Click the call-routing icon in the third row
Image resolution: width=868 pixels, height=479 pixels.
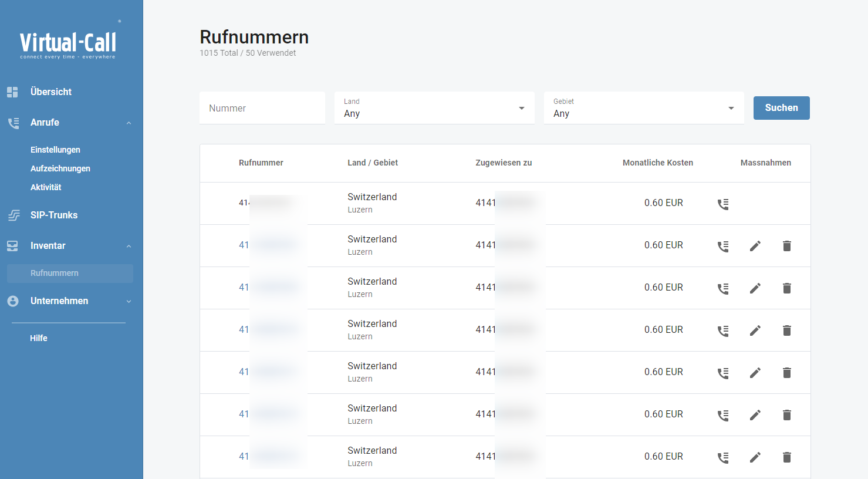pos(723,288)
